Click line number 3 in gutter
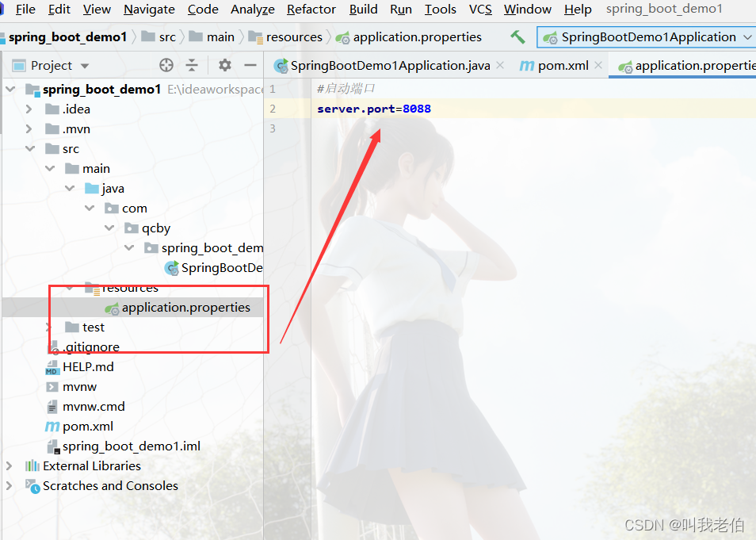 pyautogui.click(x=273, y=128)
